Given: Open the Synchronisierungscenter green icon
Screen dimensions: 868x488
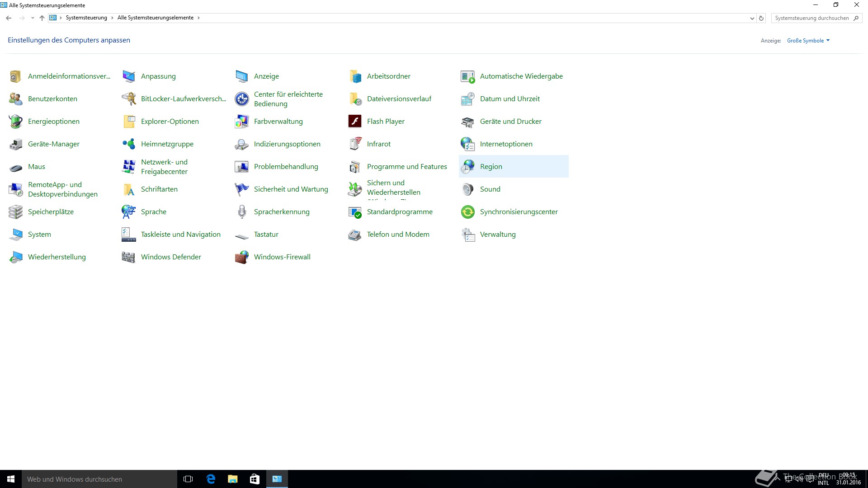Looking at the screenshot, I should (x=467, y=212).
